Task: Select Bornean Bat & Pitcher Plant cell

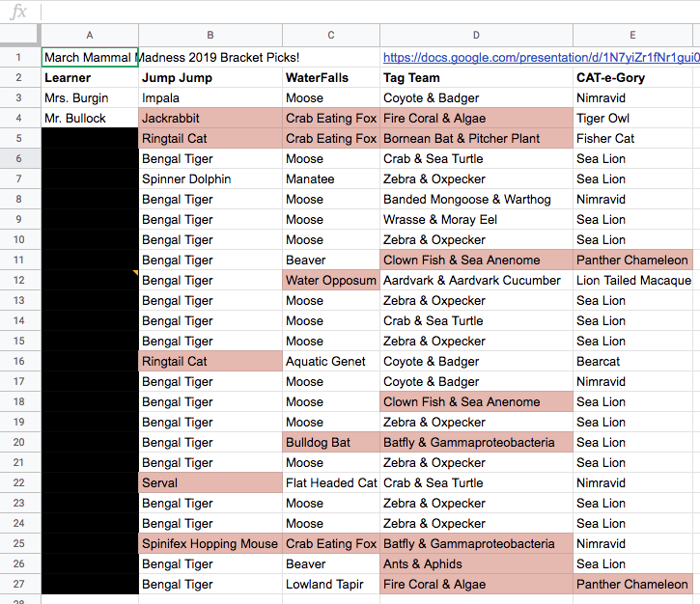Action: point(476,138)
